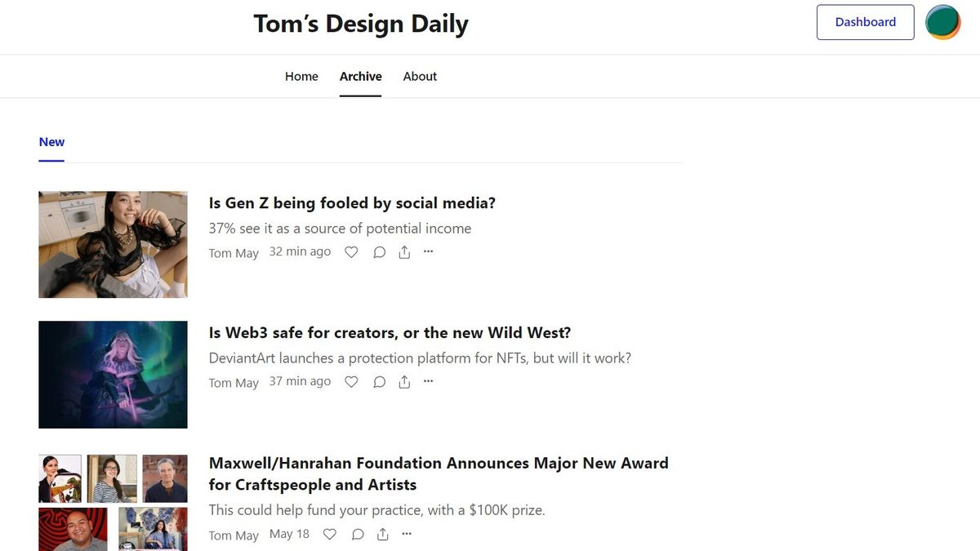Select the New posts filter tab
980x551 pixels.
click(51, 142)
